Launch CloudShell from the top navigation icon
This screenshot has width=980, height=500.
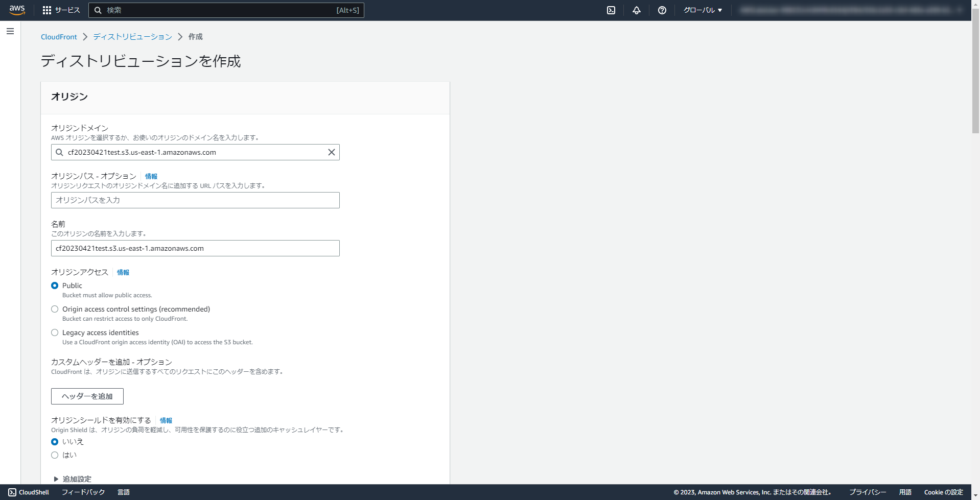[x=611, y=10]
